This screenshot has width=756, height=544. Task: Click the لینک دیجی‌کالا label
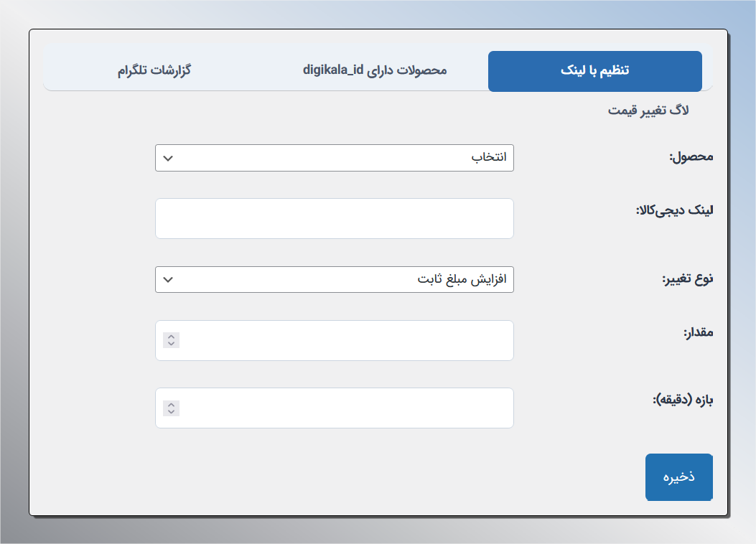674,210
